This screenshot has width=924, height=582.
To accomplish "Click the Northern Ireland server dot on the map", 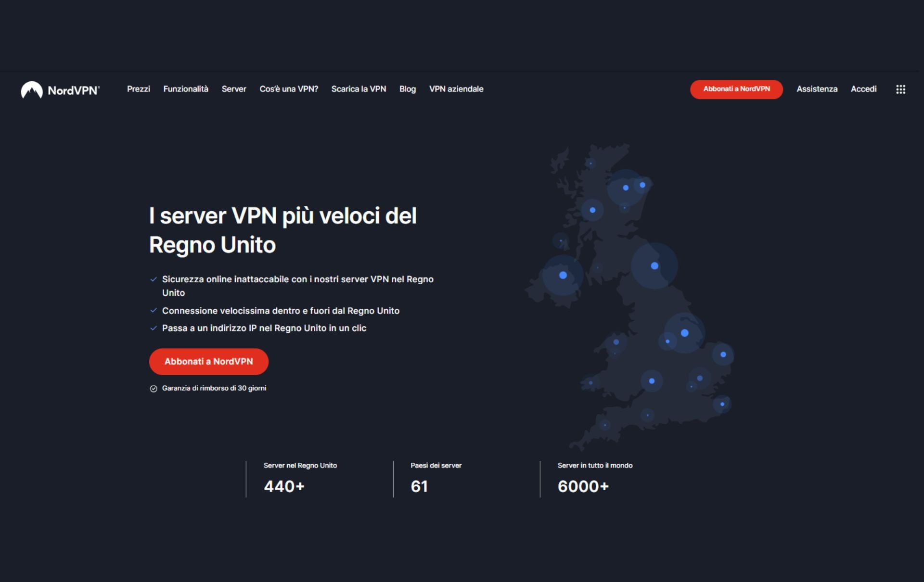I will [x=563, y=276].
